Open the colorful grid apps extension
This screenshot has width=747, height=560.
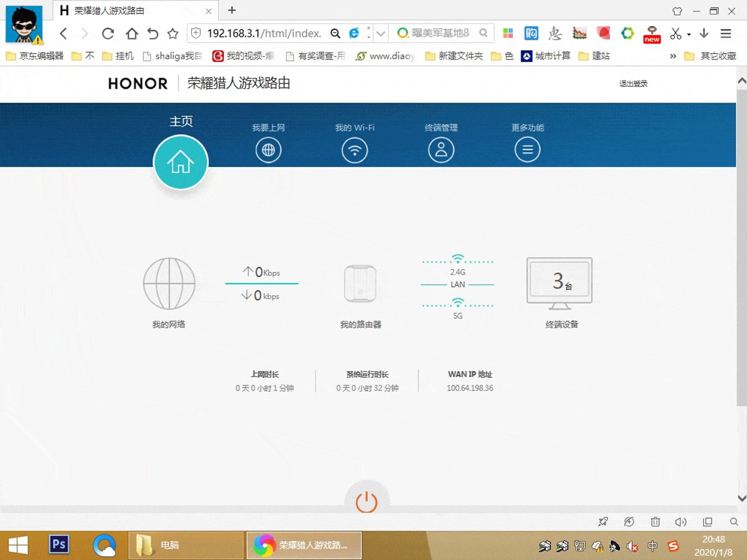[x=508, y=33]
